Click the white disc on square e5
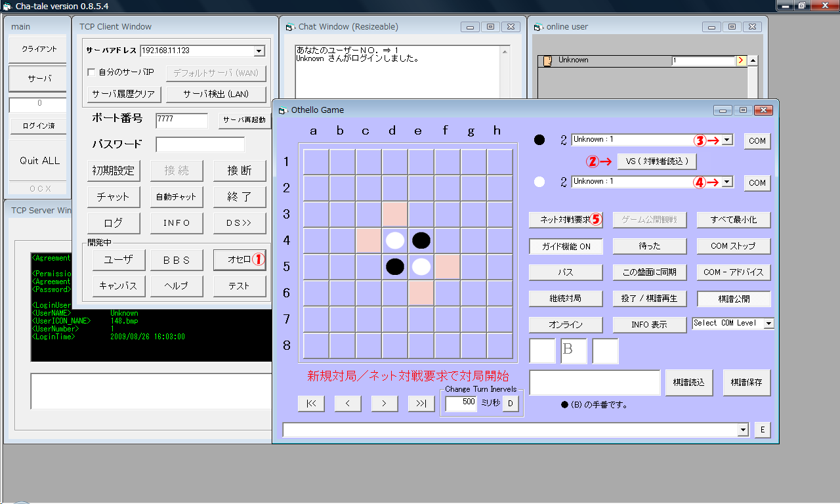 pos(421,266)
